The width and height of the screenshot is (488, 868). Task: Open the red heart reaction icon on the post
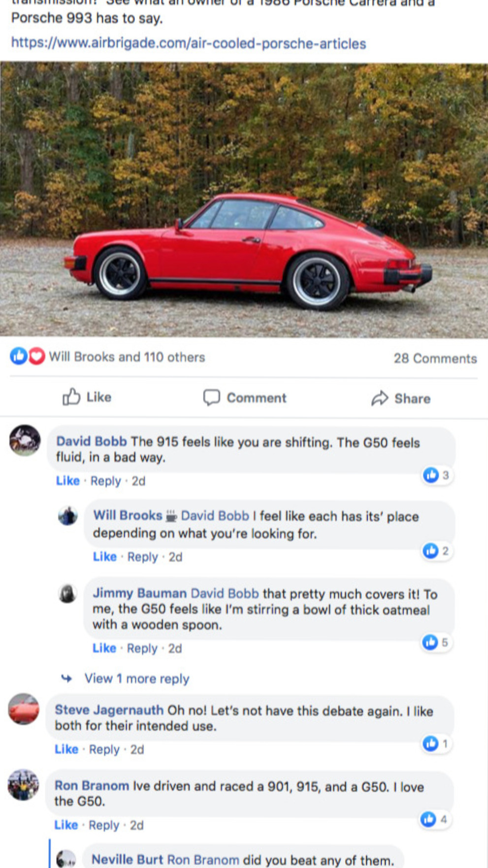click(x=36, y=356)
